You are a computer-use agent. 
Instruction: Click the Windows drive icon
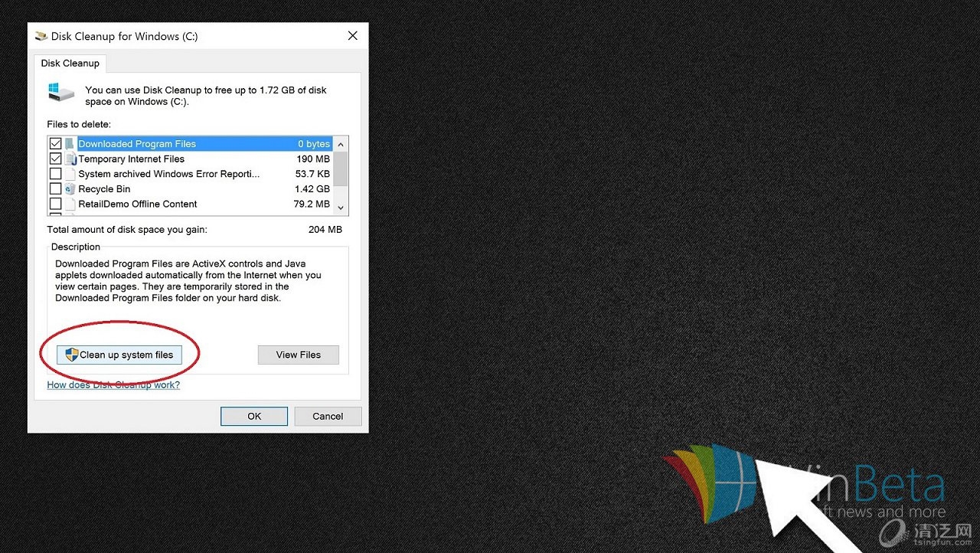tap(61, 93)
